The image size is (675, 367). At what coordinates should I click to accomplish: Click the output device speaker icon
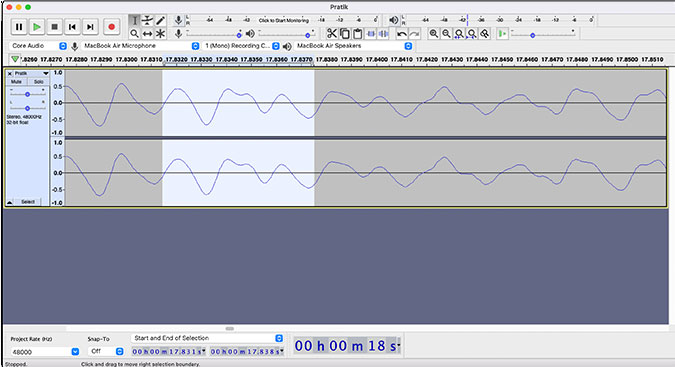[x=287, y=46]
